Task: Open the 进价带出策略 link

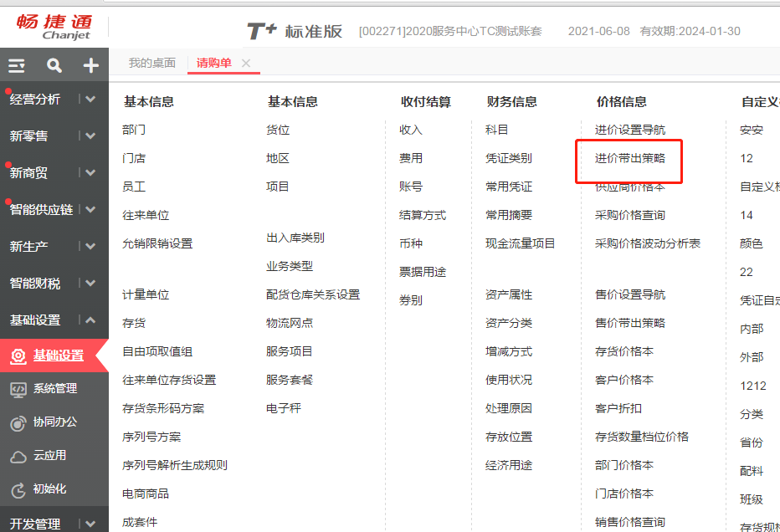Action: (629, 159)
